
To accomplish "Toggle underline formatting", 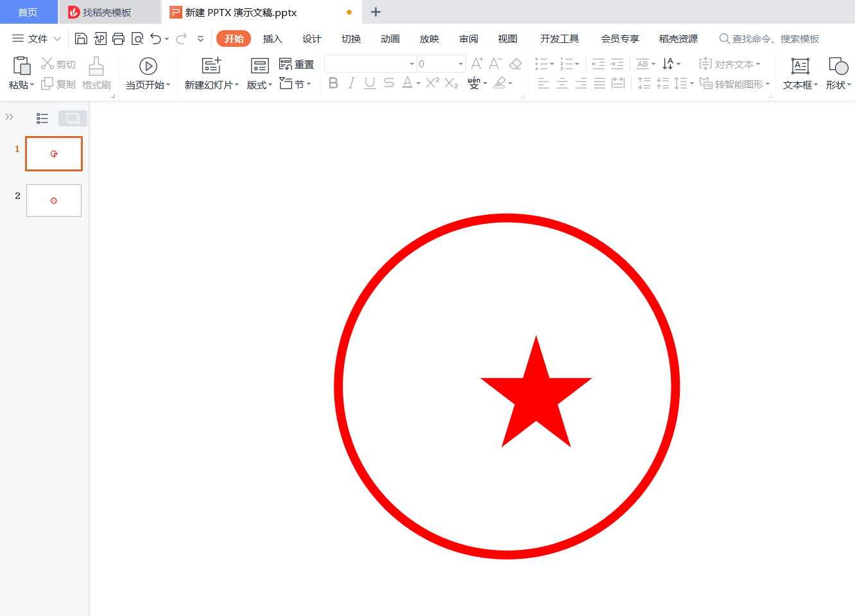I will [x=370, y=83].
